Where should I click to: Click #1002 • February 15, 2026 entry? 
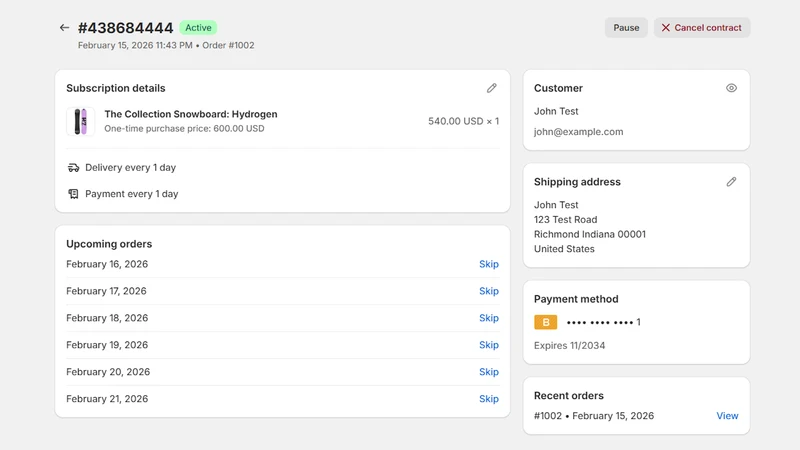(x=594, y=416)
